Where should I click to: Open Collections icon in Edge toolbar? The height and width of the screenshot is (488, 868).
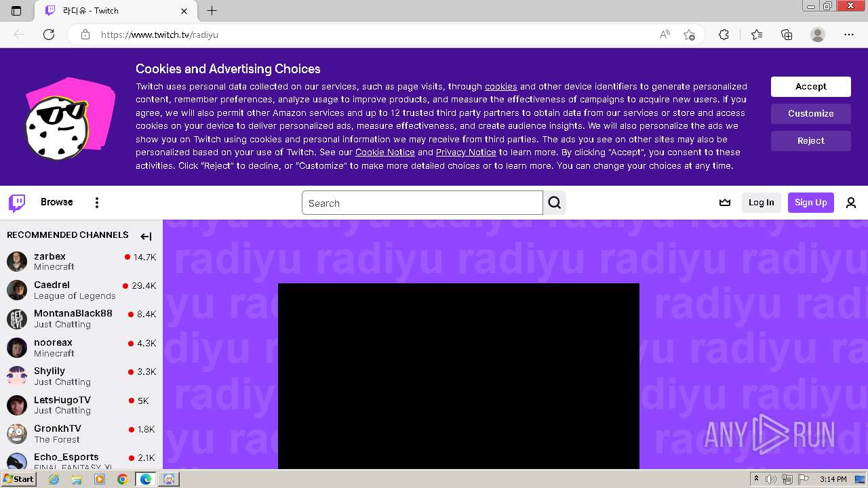pos(787,35)
